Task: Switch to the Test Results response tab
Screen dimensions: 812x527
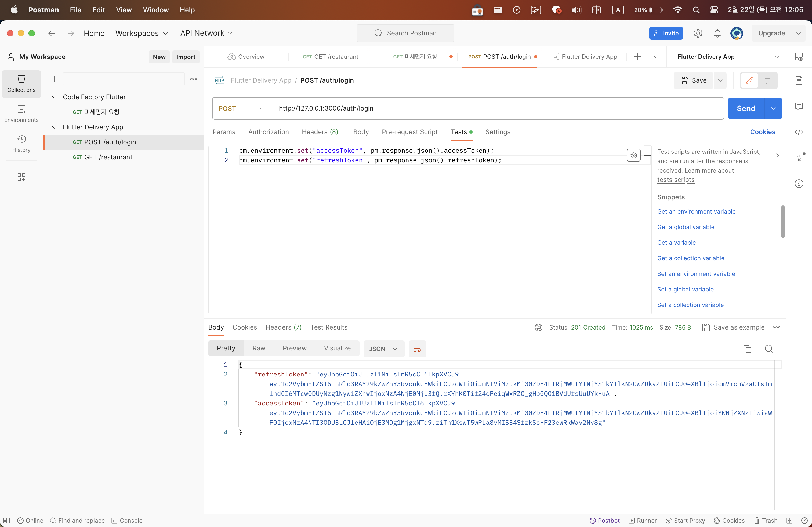Action: click(x=329, y=327)
